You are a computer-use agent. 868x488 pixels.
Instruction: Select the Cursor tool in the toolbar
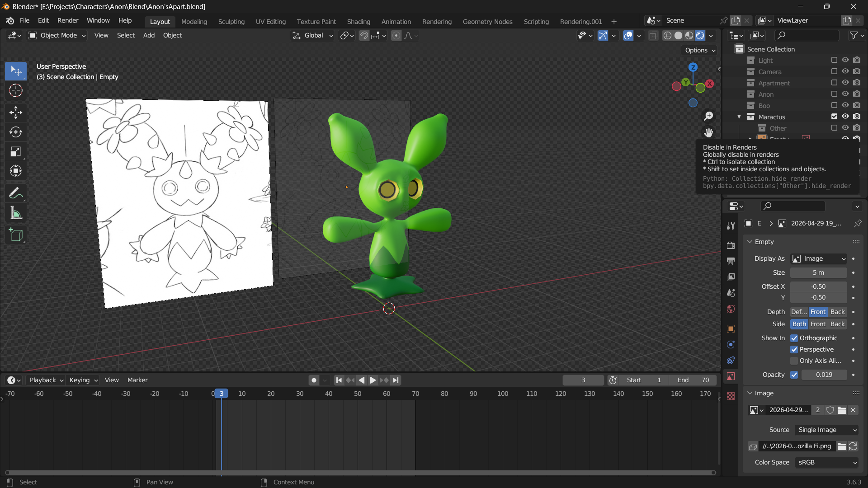pos(16,91)
